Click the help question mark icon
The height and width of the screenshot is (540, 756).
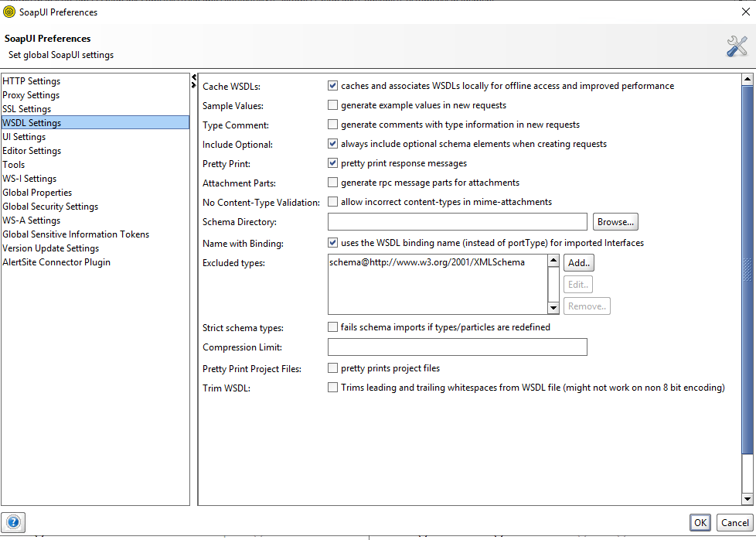(x=14, y=522)
